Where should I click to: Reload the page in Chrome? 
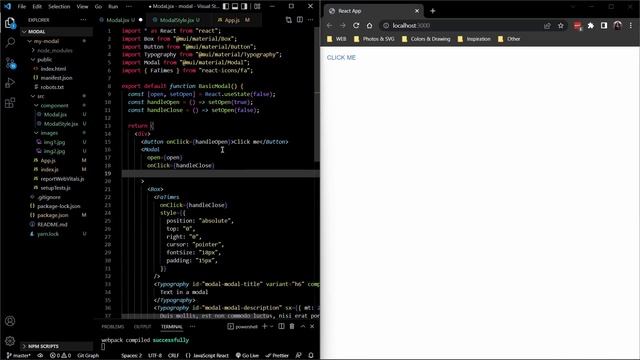[x=356, y=26]
